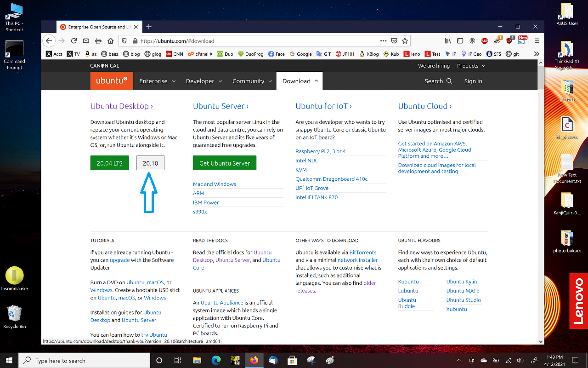Expand the Community navigation menu
The height and width of the screenshot is (368, 588).
click(x=253, y=81)
